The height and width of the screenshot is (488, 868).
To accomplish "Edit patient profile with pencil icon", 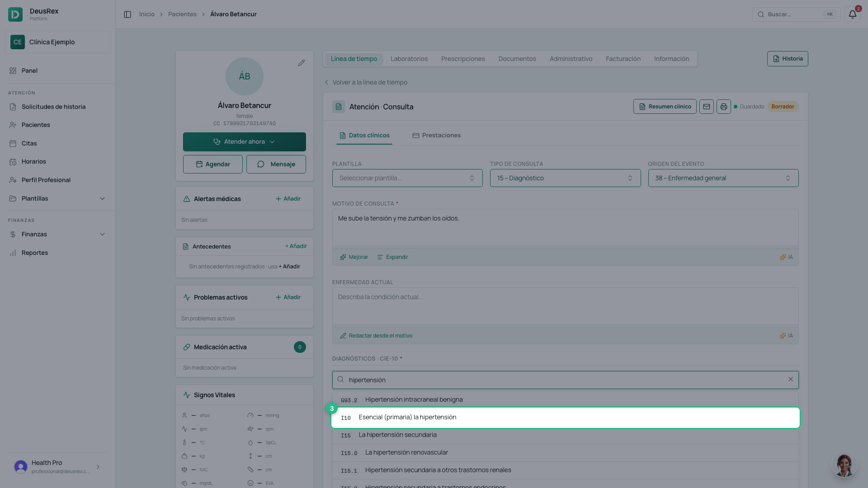I will pyautogui.click(x=302, y=63).
